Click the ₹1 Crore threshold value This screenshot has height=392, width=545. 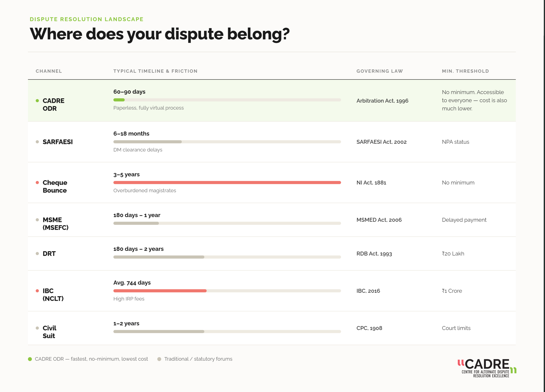pos(452,291)
